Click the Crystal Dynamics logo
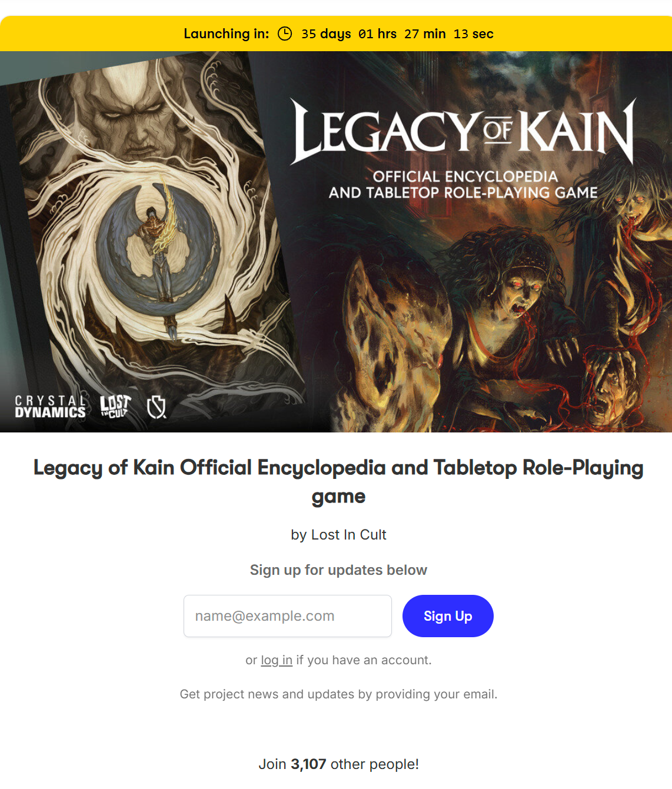Viewport: 672px width, 789px height. (x=50, y=407)
